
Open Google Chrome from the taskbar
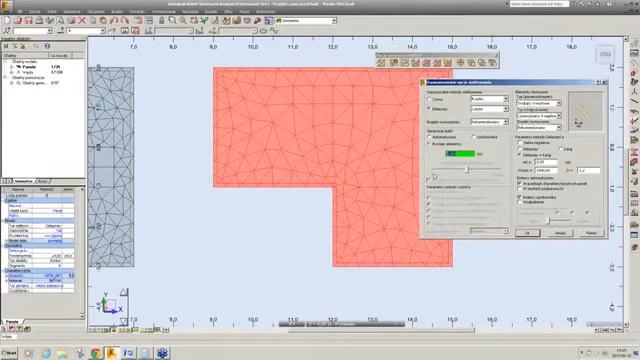click(x=96, y=353)
